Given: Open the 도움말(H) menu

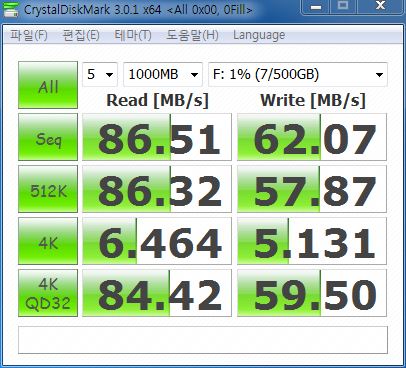Looking at the screenshot, I should (x=192, y=35).
